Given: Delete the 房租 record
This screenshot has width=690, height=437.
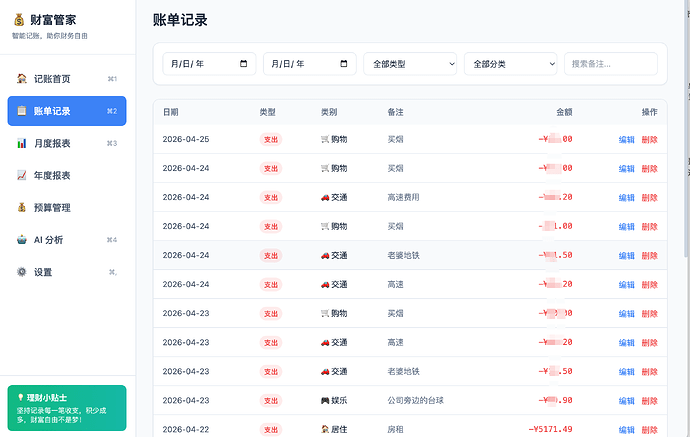Looking at the screenshot, I should 649,430.
